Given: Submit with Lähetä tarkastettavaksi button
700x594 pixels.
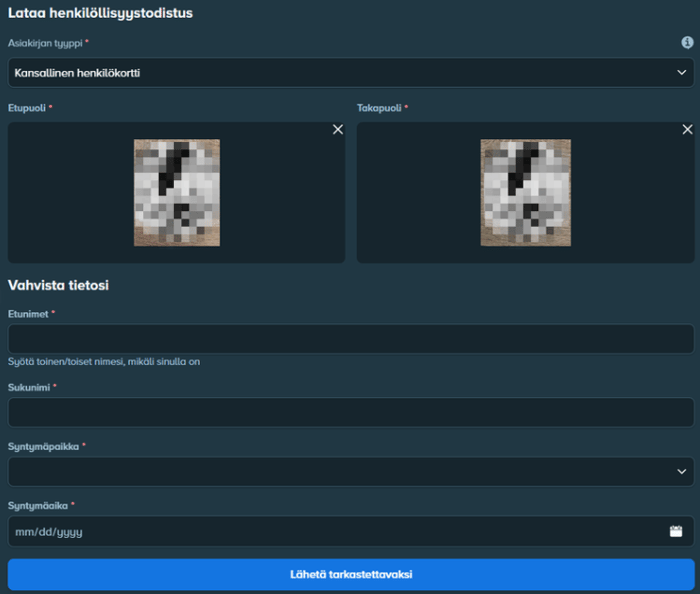Looking at the screenshot, I should [351, 574].
